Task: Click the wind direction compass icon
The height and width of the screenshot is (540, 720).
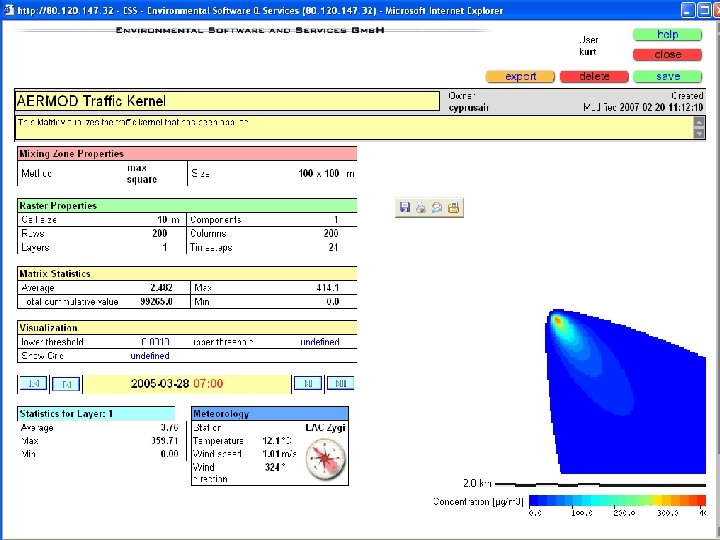Action: pyautogui.click(x=325, y=460)
